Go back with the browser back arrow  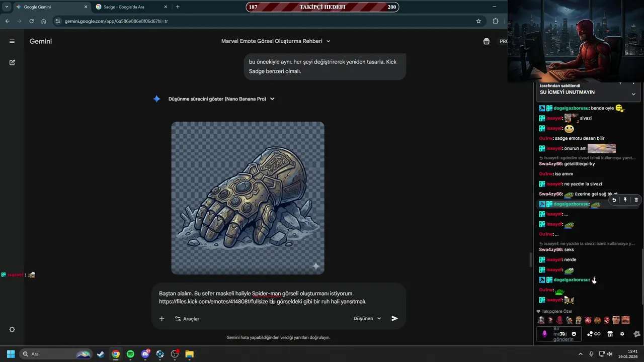[7, 21]
